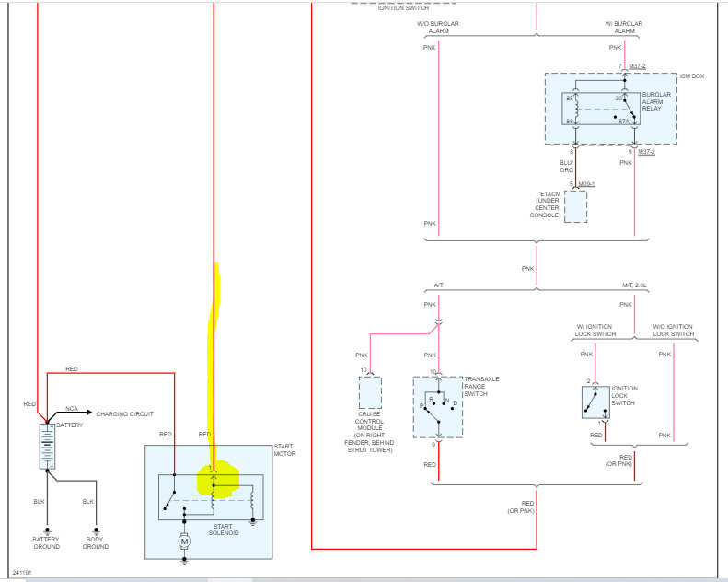Select the 'BATTERY GROUND' text
This screenshot has height=582, width=728.
click(x=46, y=543)
